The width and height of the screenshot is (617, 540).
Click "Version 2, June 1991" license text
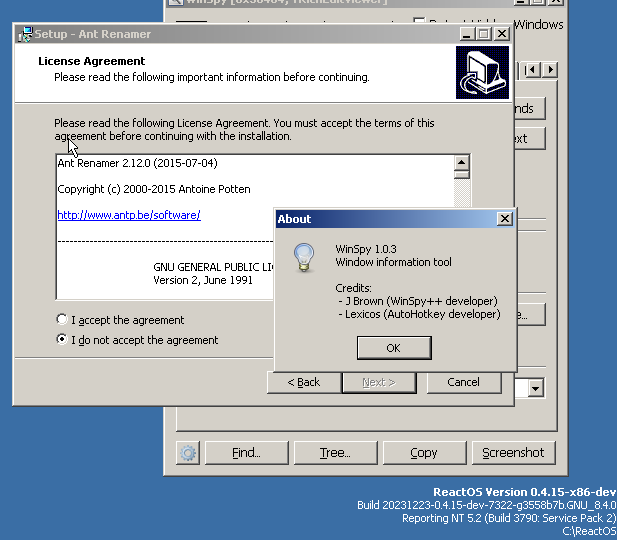tap(203, 280)
